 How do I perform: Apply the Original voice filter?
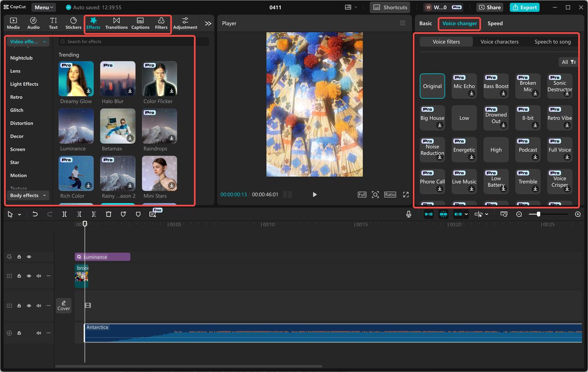point(432,86)
